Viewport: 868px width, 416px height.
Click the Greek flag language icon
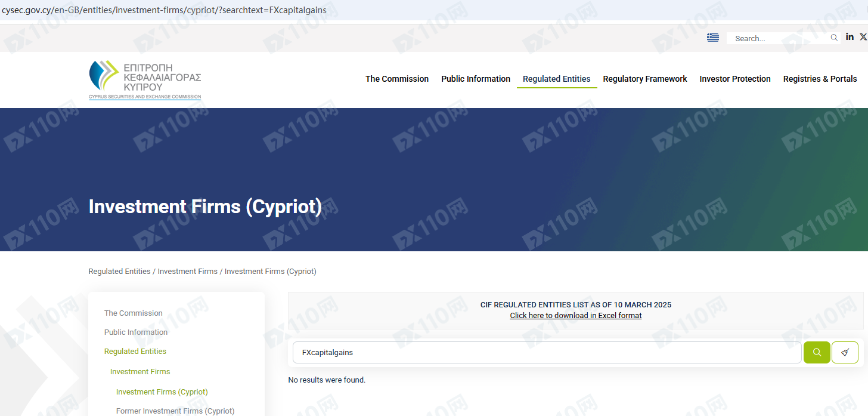point(712,38)
